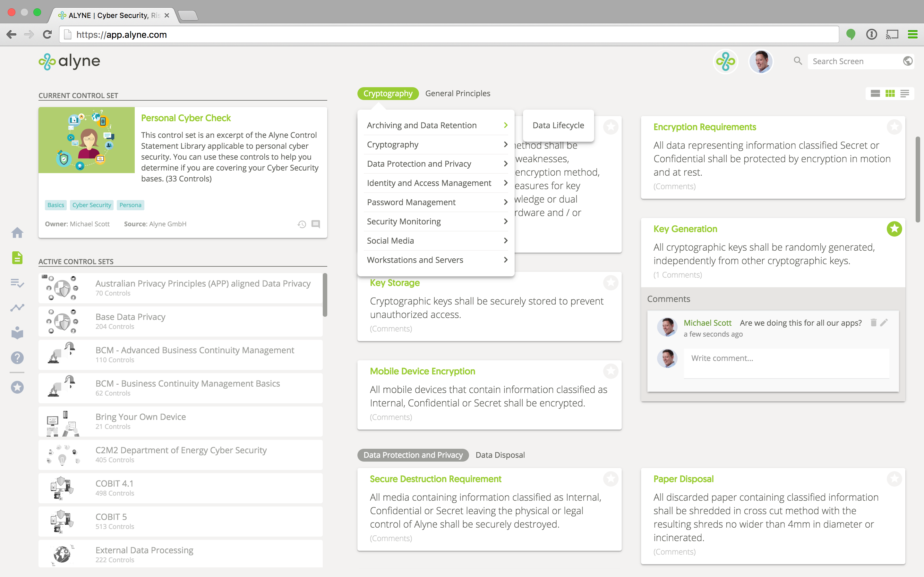Expand Identity and Access Management chevron
Screen dimensions: 924x577
coord(506,183)
